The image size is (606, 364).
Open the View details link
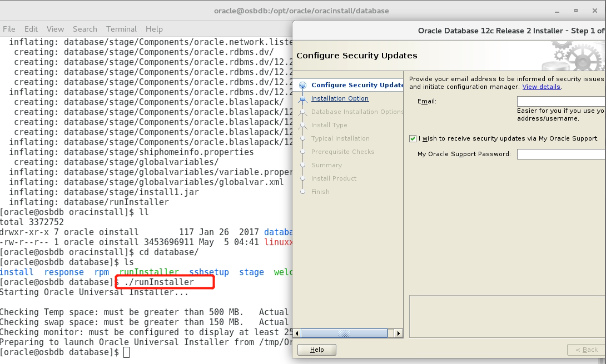pos(541,87)
